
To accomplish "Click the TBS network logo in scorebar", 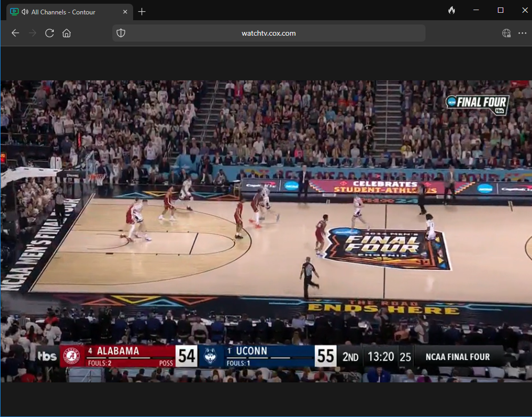I will [x=47, y=356].
